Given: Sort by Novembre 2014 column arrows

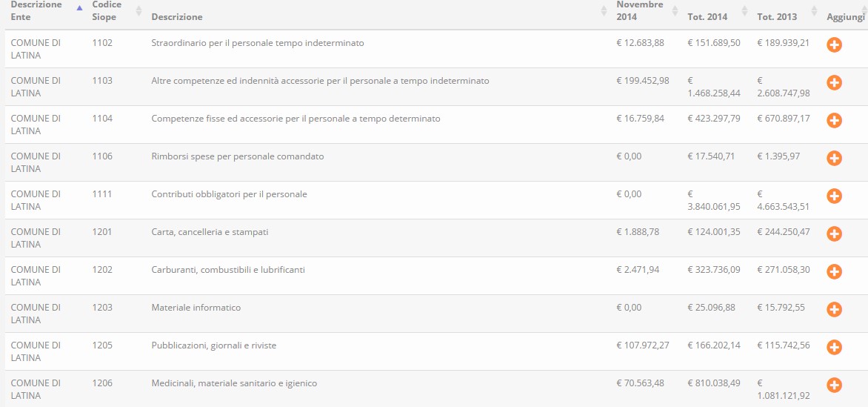Looking at the screenshot, I should click(x=674, y=10).
